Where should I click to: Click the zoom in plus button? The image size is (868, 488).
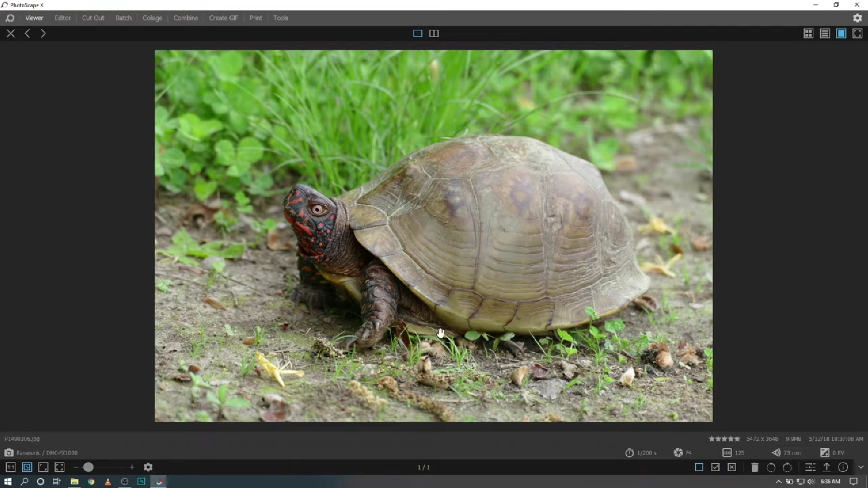(132, 467)
